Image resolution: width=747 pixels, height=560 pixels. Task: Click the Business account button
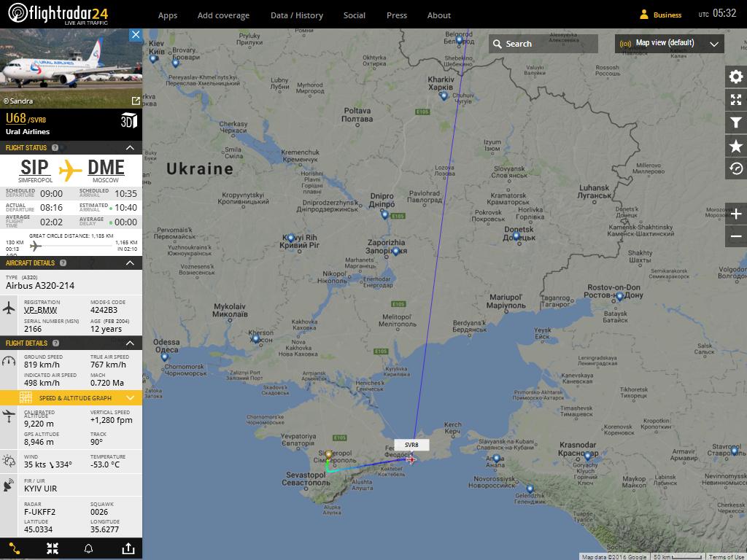point(660,15)
